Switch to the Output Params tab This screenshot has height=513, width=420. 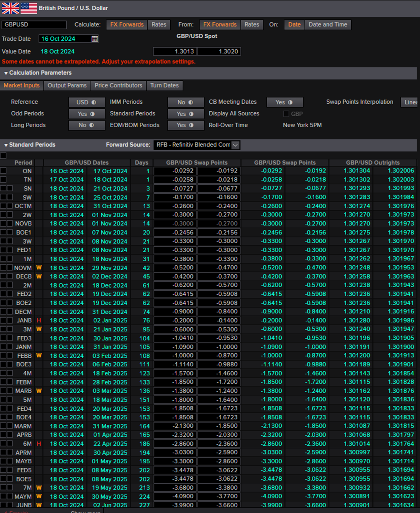(x=67, y=85)
